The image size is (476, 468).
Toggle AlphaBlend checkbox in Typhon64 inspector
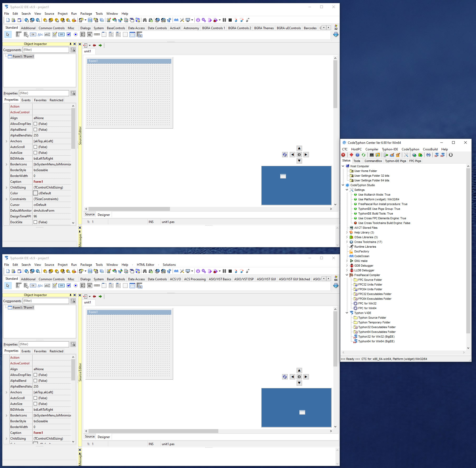click(x=35, y=381)
